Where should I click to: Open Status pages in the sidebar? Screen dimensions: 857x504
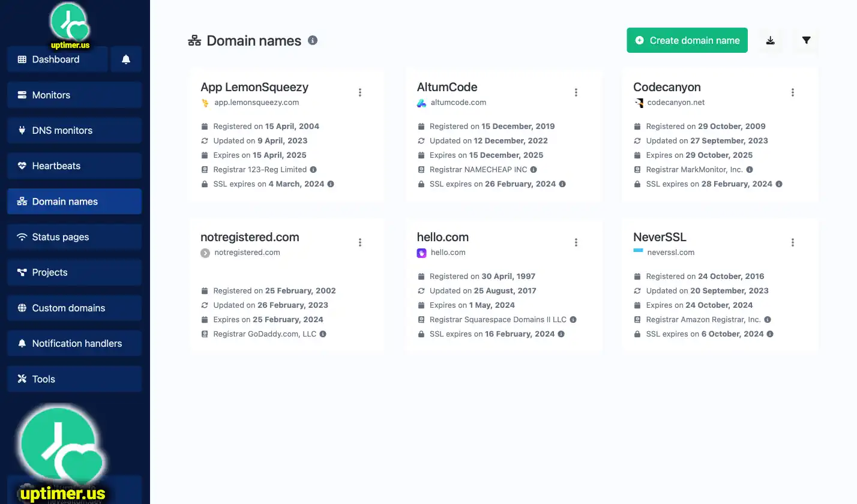coord(74,237)
